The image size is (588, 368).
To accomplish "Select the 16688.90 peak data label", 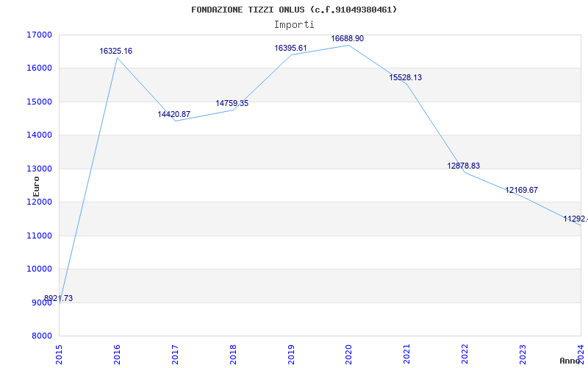I will pos(347,38).
